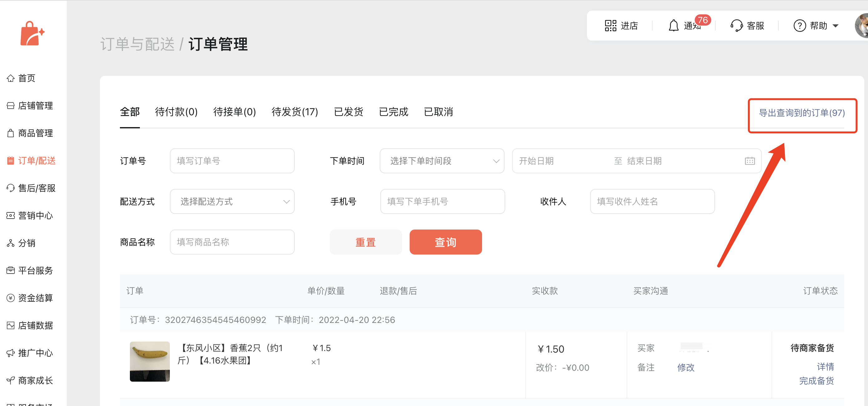
Task: Open 资金结算 in the sidebar
Action: pos(35,298)
